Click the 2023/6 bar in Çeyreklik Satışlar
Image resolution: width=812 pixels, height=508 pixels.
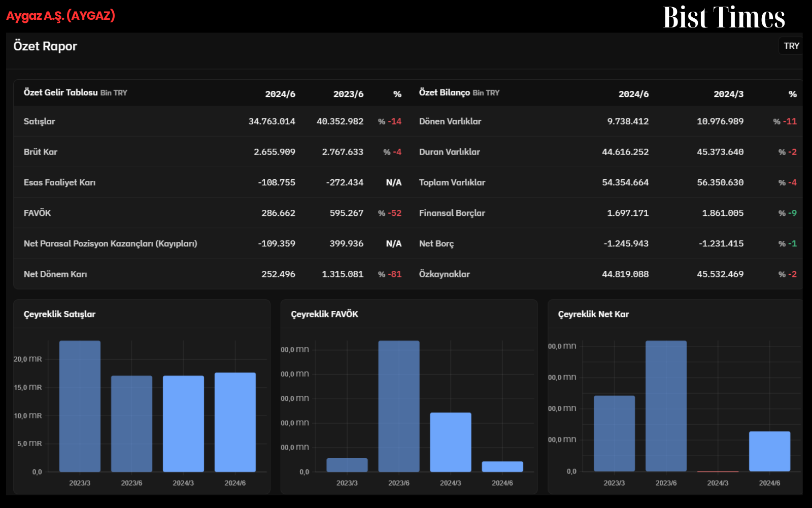tap(131, 424)
